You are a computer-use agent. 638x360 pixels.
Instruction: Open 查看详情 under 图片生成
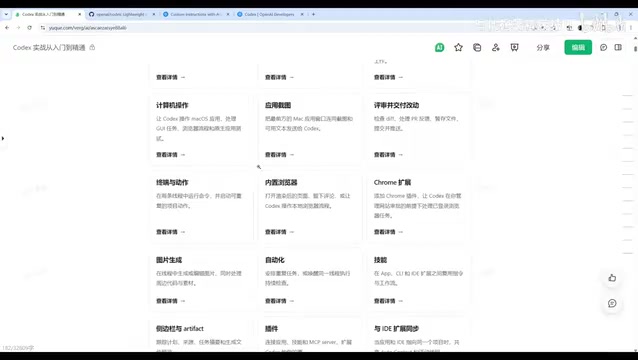coord(170,301)
